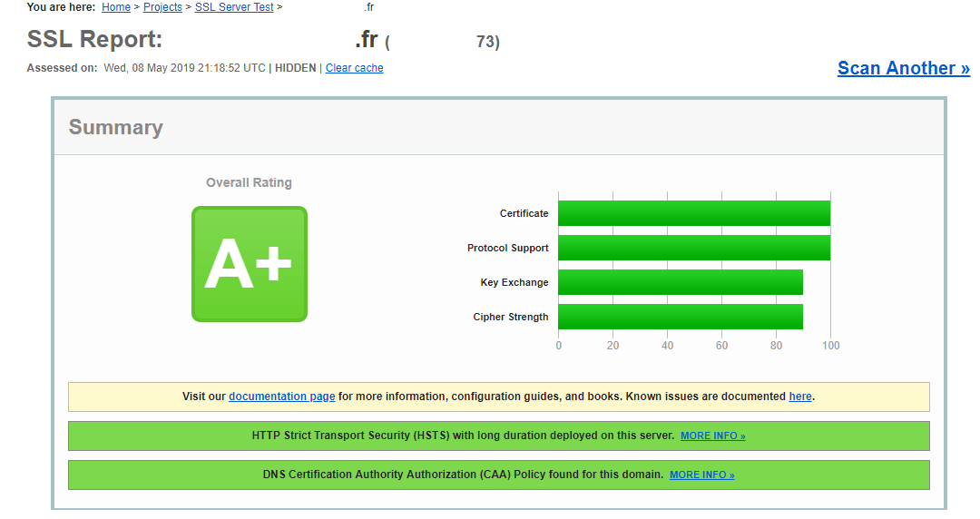Open MORE INFO for the HSTS notice
The height and width of the screenshot is (519, 980).
tap(712, 436)
